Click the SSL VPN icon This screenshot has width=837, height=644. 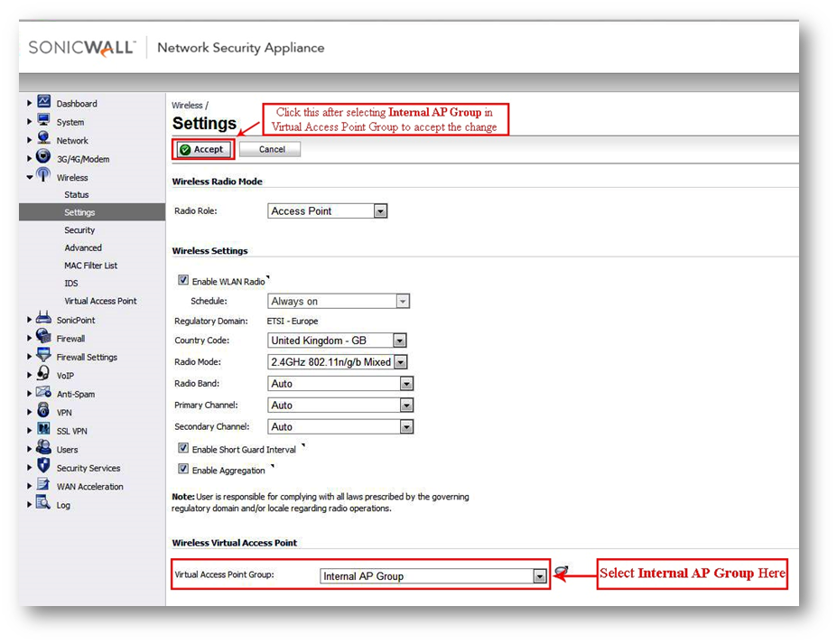coord(43,429)
